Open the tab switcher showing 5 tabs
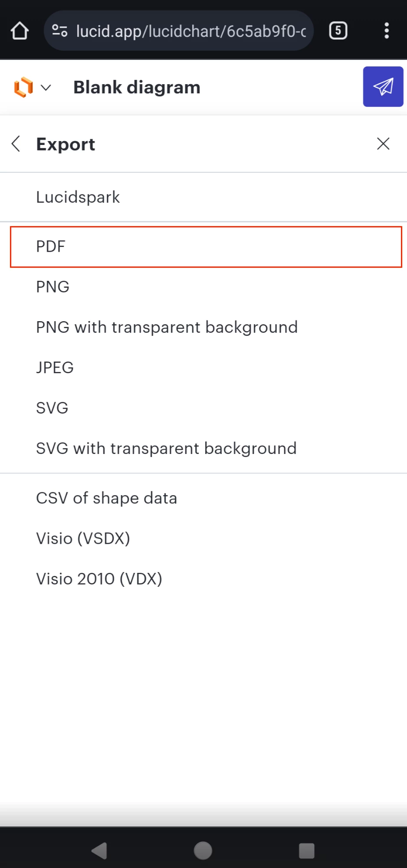The width and height of the screenshot is (407, 868). point(338,31)
